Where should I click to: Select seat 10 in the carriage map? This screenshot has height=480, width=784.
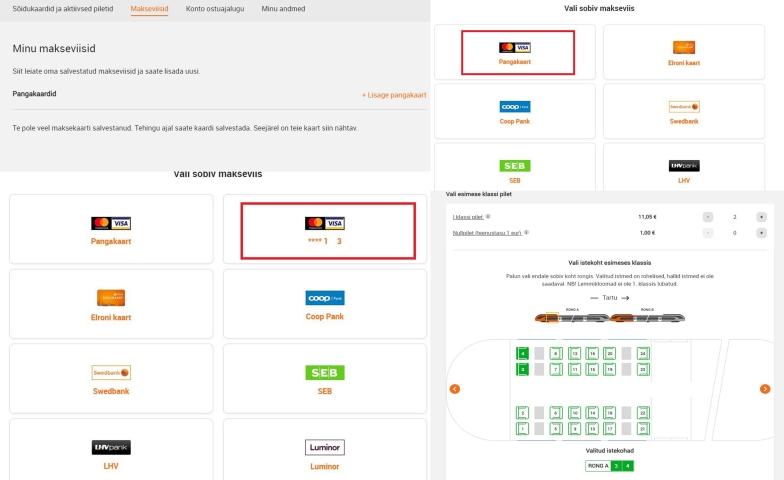[574, 412]
